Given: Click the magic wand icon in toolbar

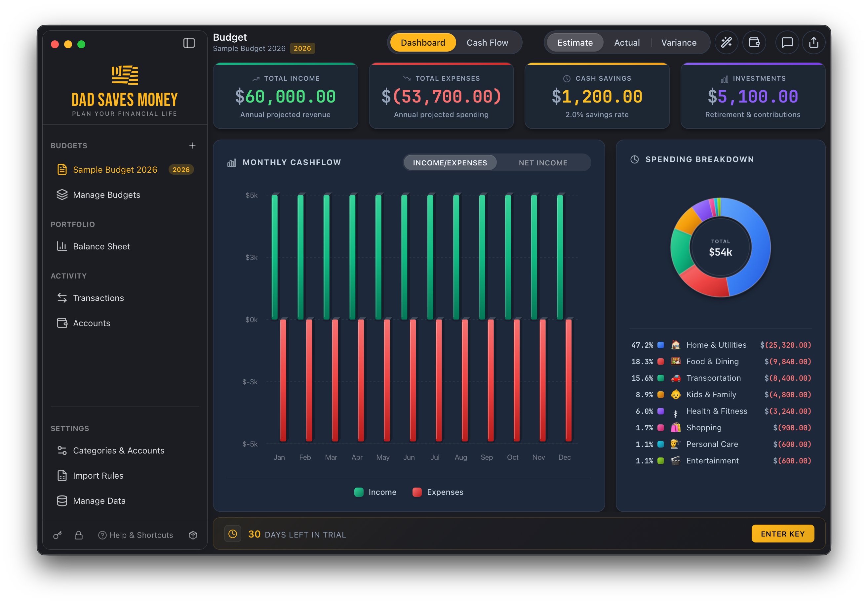Looking at the screenshot, I should (726, 42).
